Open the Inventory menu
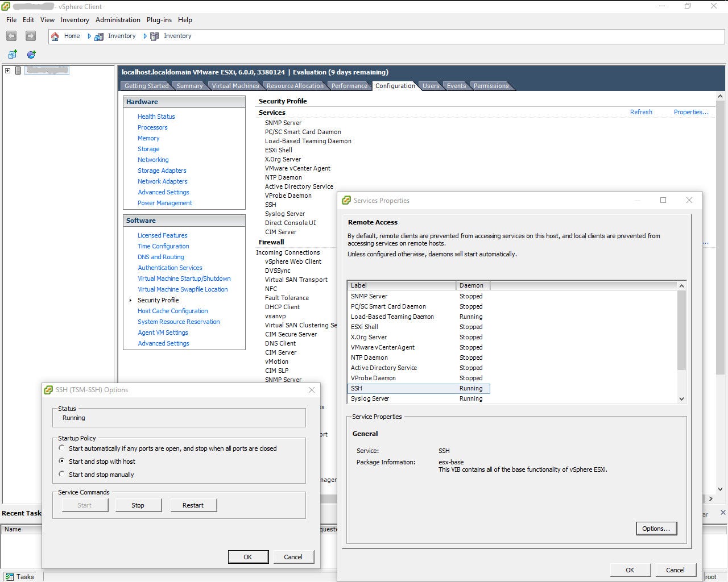This screenshot has height=582, width=728. coord(75,19)
